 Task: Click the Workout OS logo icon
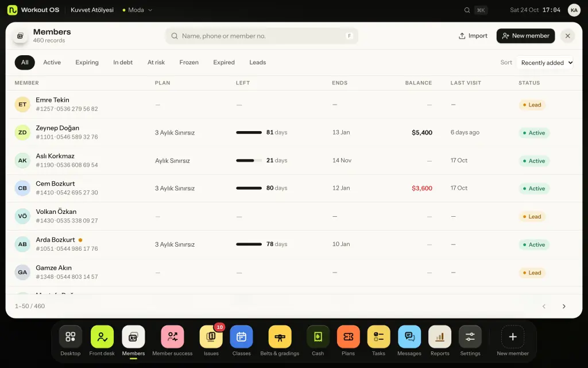pyautogui.click(x=13, y=10)
